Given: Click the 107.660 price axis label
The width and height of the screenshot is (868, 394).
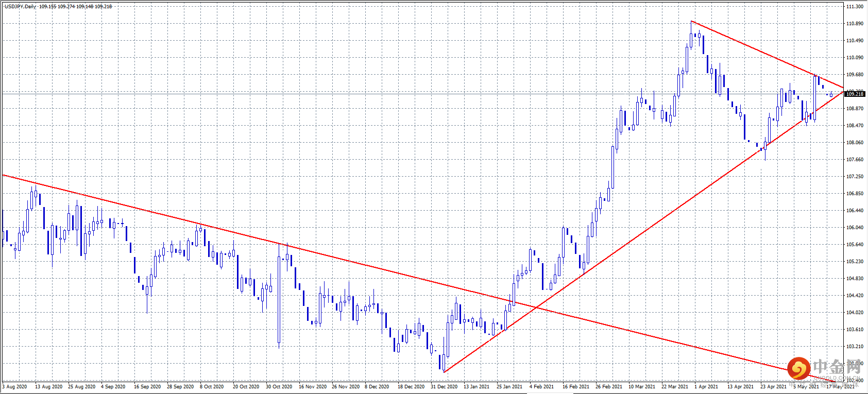Looking at the screenshot, I should (x=855, y=160).
